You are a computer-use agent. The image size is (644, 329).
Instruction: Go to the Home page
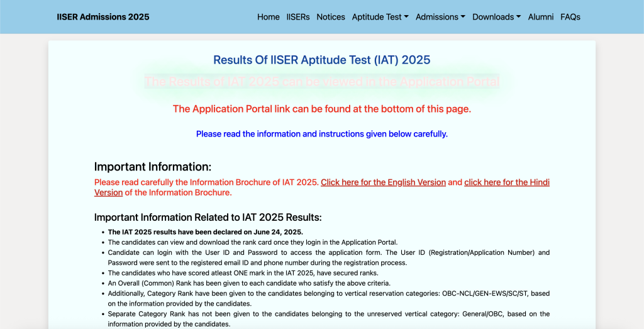268,17
